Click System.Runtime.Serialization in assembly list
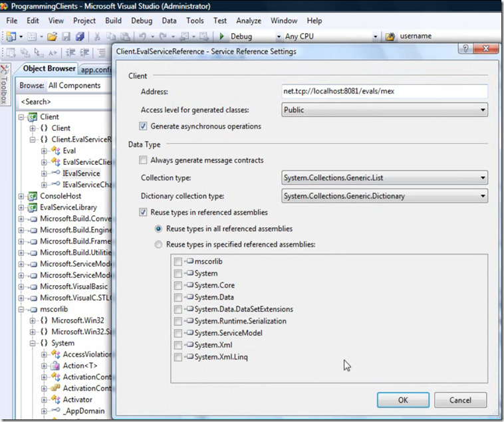 (x=240, y=321)
